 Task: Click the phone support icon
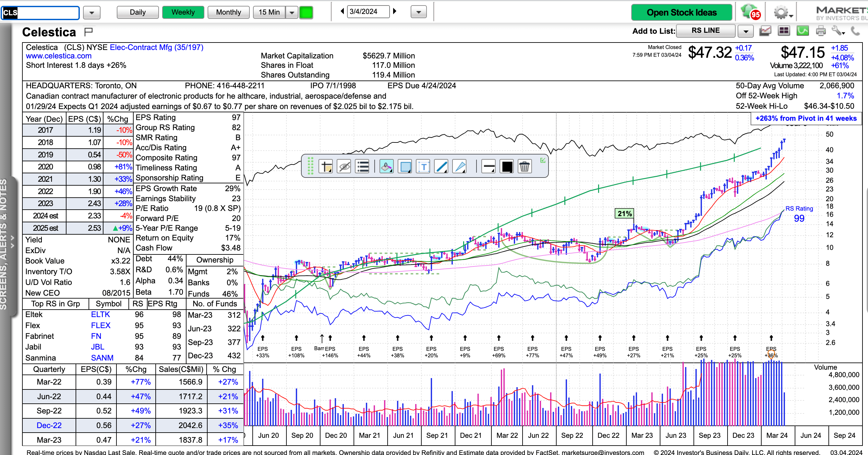(855, 31)
